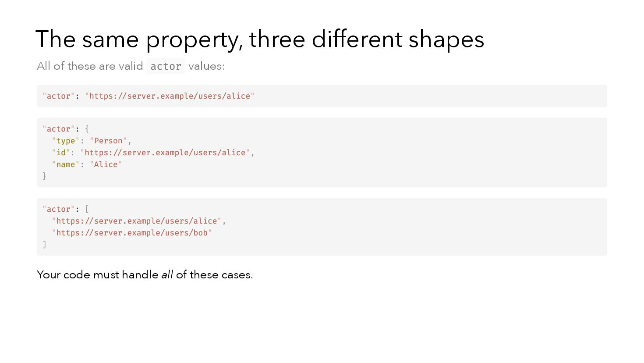Image resolution: width=644 pixels, height=363 pixels.
Task: Click the opening square bracket of the array
Action: pos(87,209)
